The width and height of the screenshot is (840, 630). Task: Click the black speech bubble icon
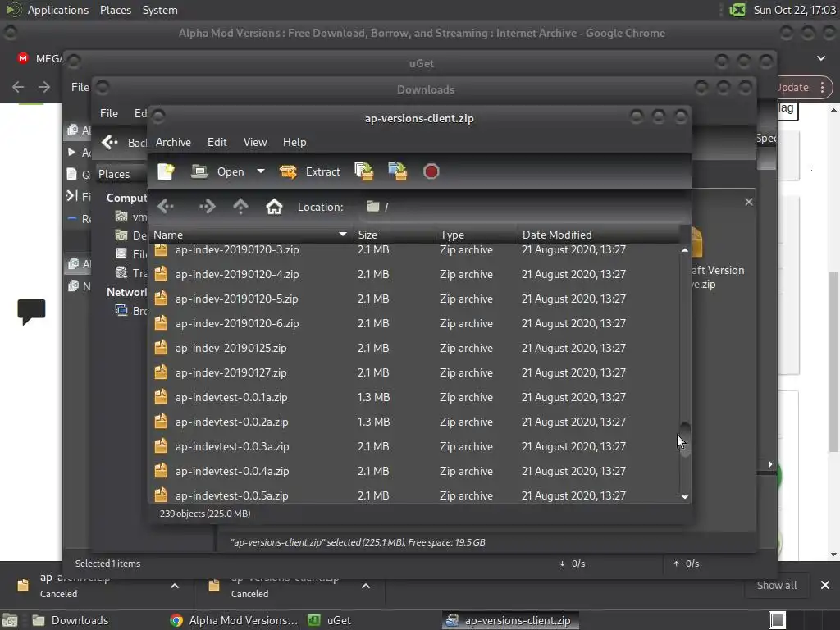(x=31, y=312)
